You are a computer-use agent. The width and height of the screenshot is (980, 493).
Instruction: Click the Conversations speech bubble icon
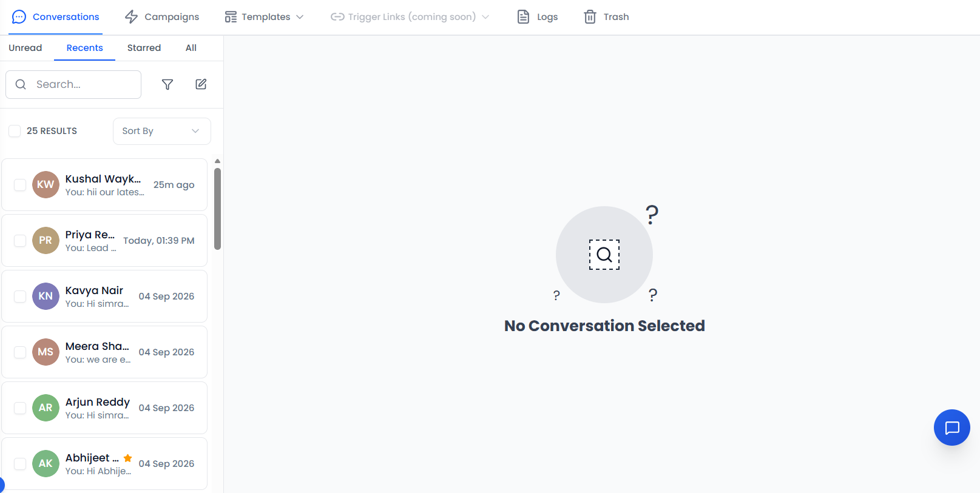(x=19, y=17)
